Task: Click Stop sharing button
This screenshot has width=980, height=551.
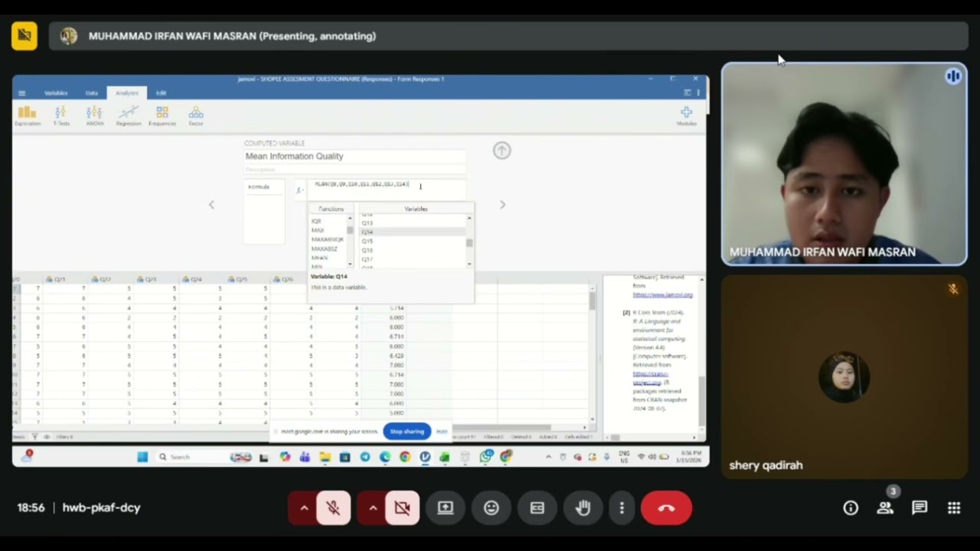Action: coord(407,432)
